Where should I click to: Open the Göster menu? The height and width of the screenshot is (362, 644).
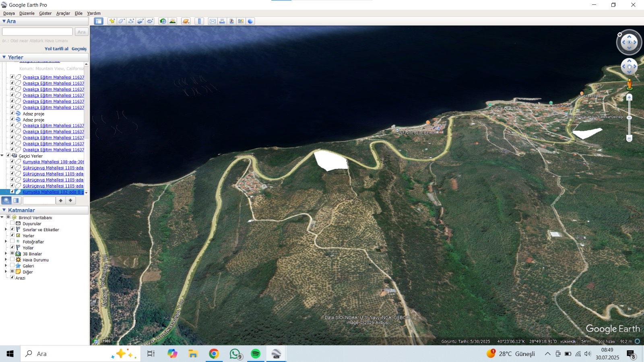(x=45, y=13)
